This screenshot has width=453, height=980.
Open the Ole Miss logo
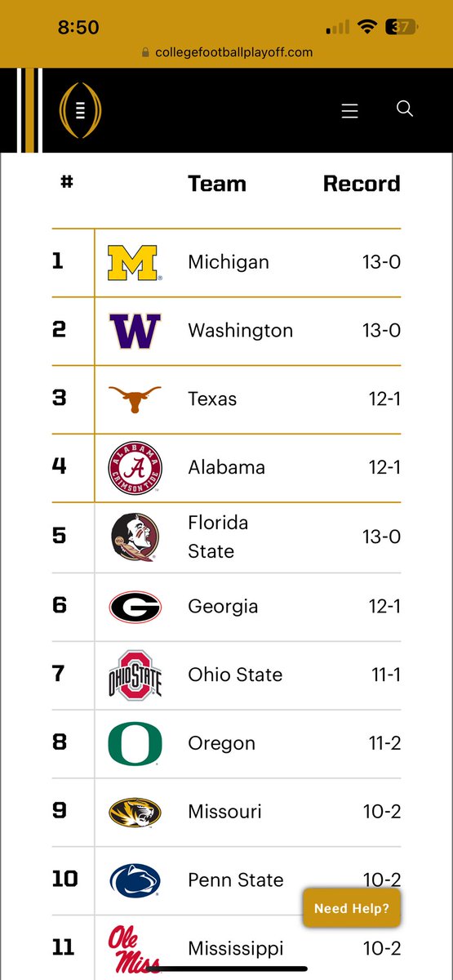[135, 948]
